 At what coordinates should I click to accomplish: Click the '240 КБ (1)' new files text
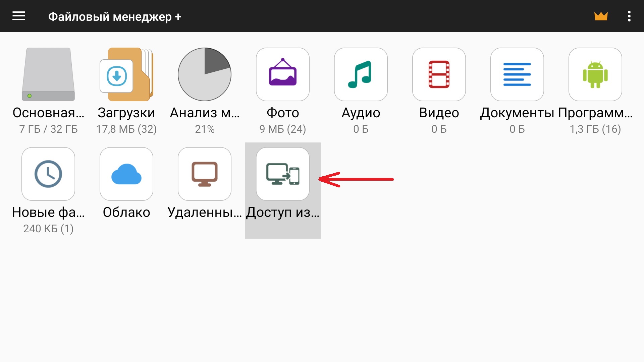pos(48,229)
